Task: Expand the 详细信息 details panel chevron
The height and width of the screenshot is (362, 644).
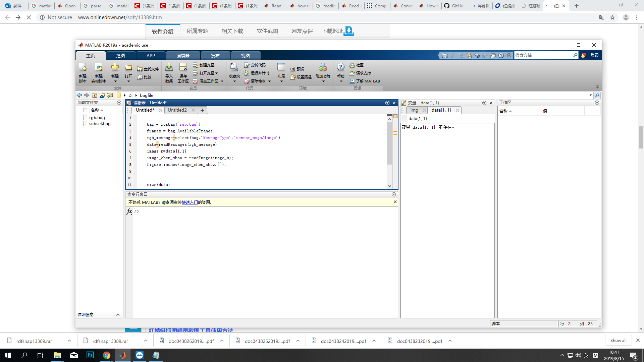Action: 118,314
